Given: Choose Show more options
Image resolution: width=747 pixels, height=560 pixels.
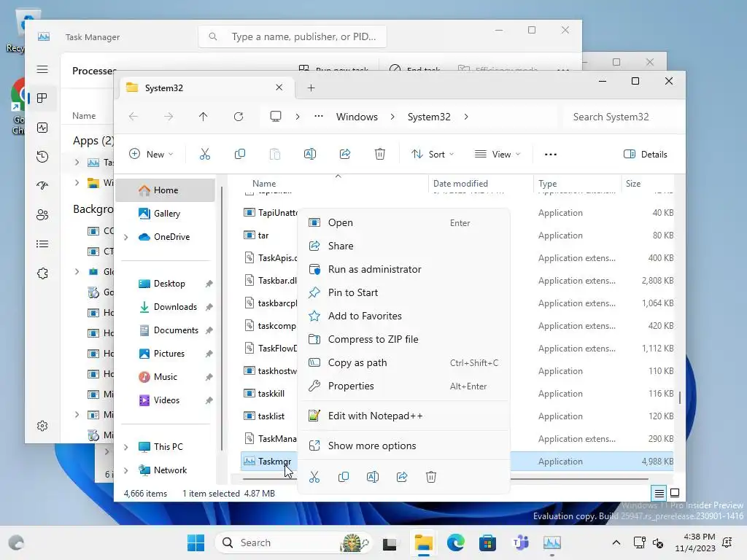Looking at the screenshot, I should pyautogui.click(x=403, y=446).
